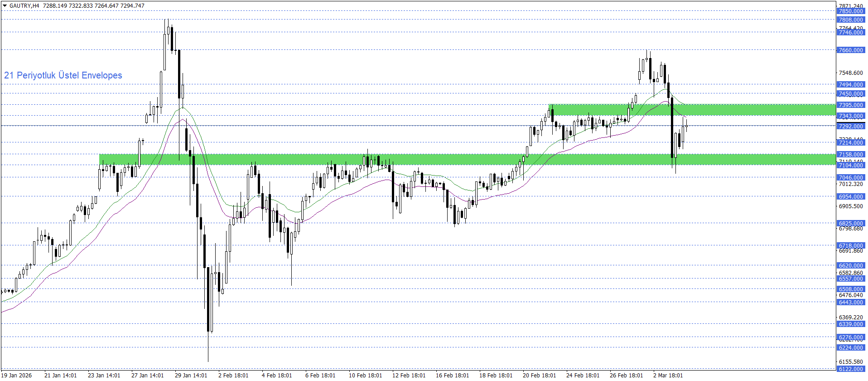Click the 7850.000 price level label
The height and width of the screenshot is (381, 868).
(x=850, y=11)
